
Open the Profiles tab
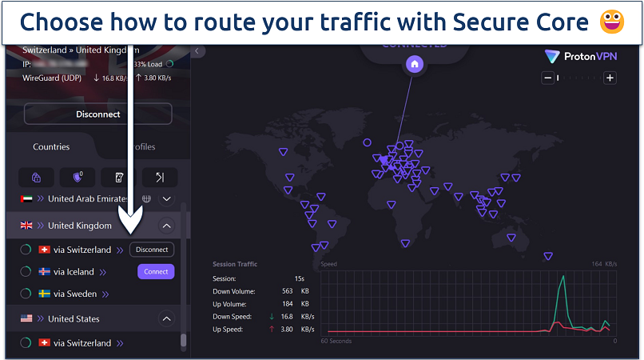(141, 147)
